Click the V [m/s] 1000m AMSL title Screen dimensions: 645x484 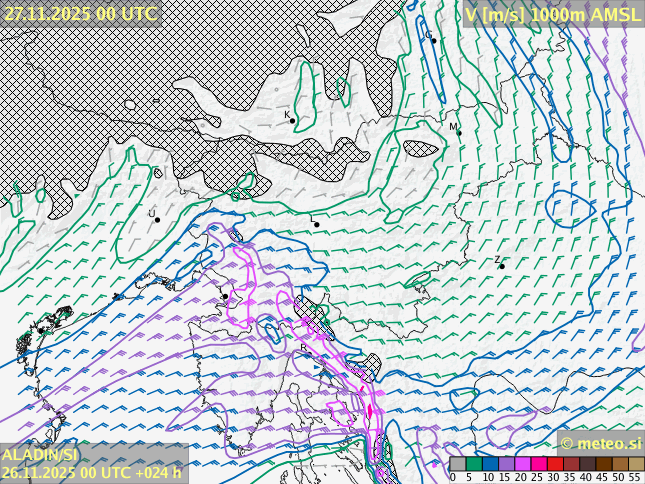pos(552,14)
